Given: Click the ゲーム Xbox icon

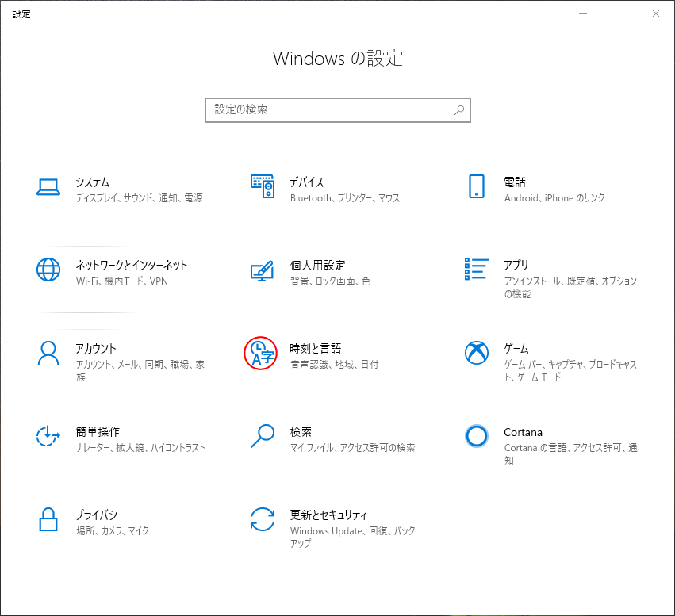Looking at the screenshot, I should click(477, 353).
